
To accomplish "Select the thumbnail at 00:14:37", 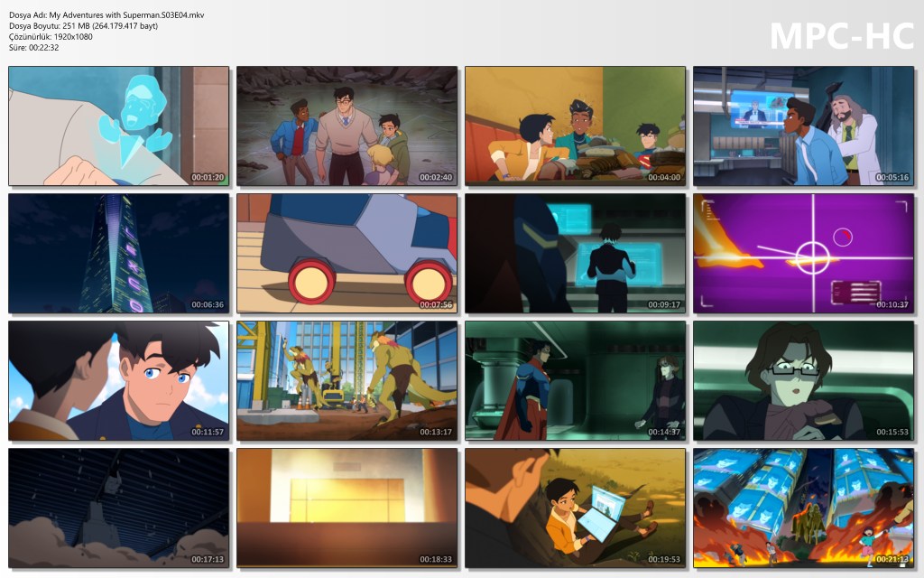I will coord(575,381).
